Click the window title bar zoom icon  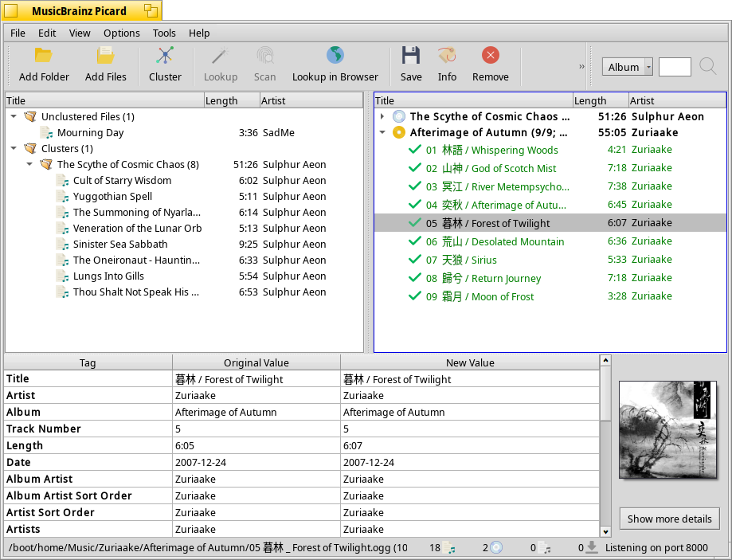coord(151,10)
